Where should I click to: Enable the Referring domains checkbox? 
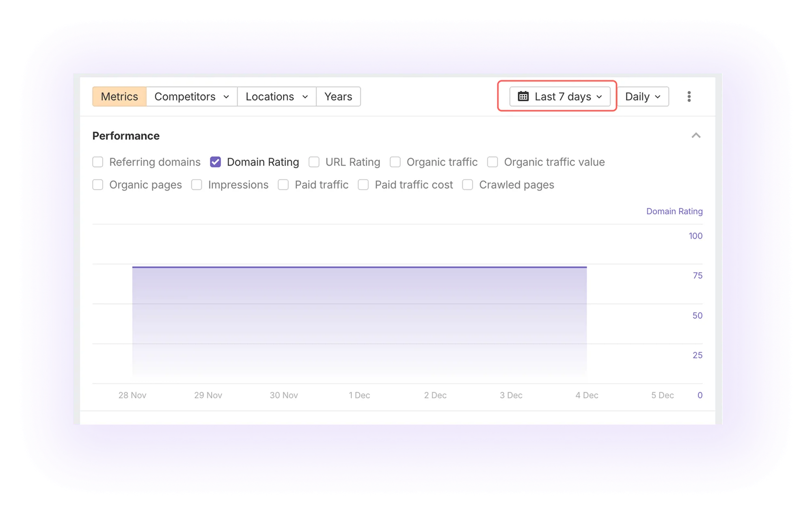(97, 162)
